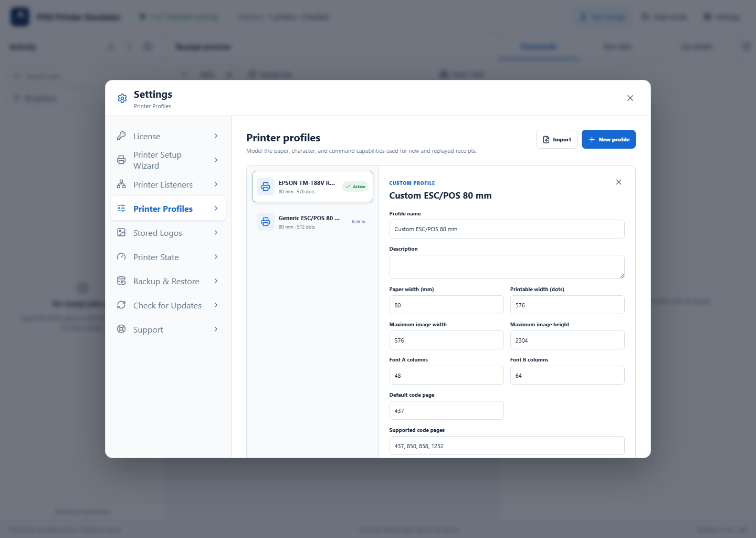Expand the License section chevron
Screen dimensions: 756x538
pyautogui.click(x=216, y=136)
